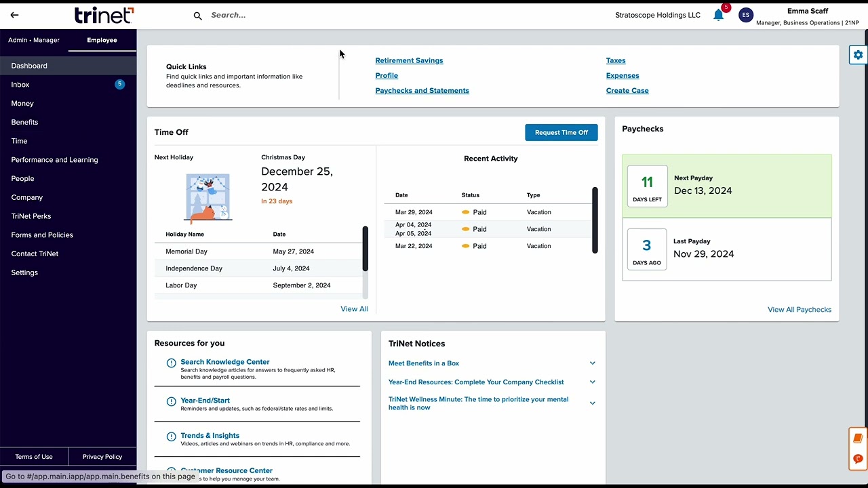
Task: Click the Recent Activity scrollbar
Action: coord(595,220)
